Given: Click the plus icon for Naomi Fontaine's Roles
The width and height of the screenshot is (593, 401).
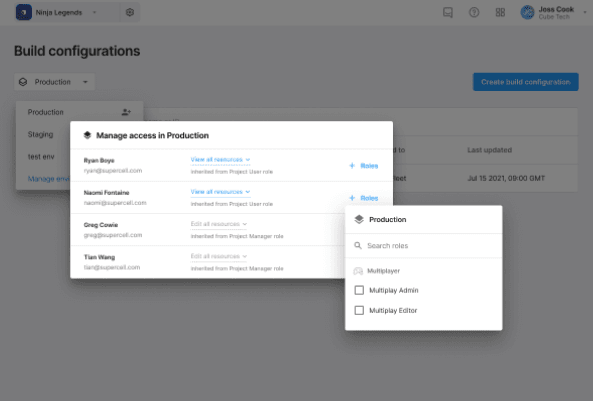Looking at the screenshot, I should pos(352,198).
